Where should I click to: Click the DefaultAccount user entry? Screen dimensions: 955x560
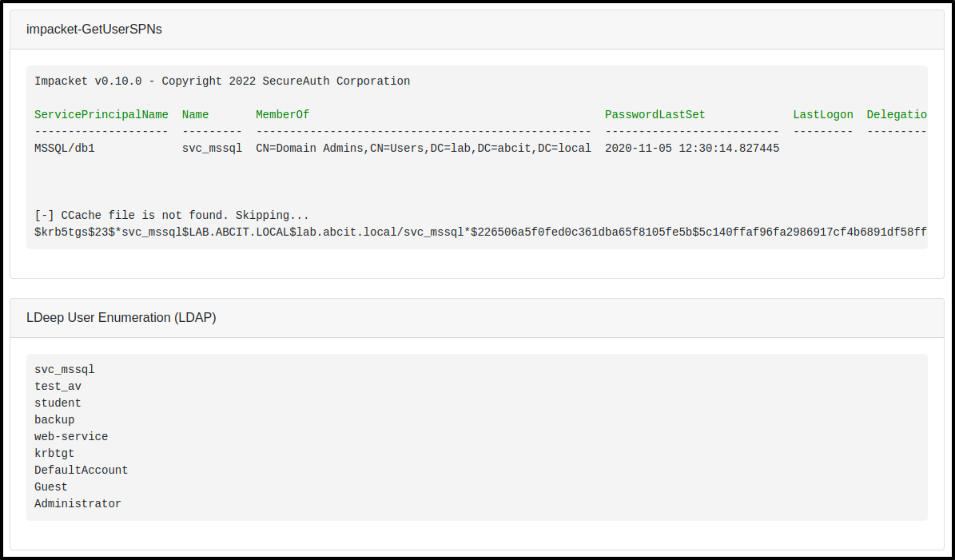click(x=81, y=470)
